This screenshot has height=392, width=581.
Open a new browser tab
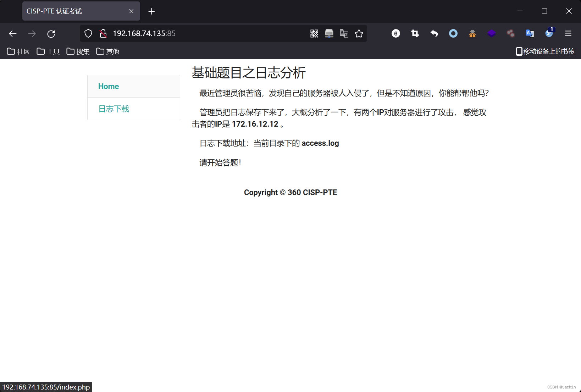pos(151,11)
